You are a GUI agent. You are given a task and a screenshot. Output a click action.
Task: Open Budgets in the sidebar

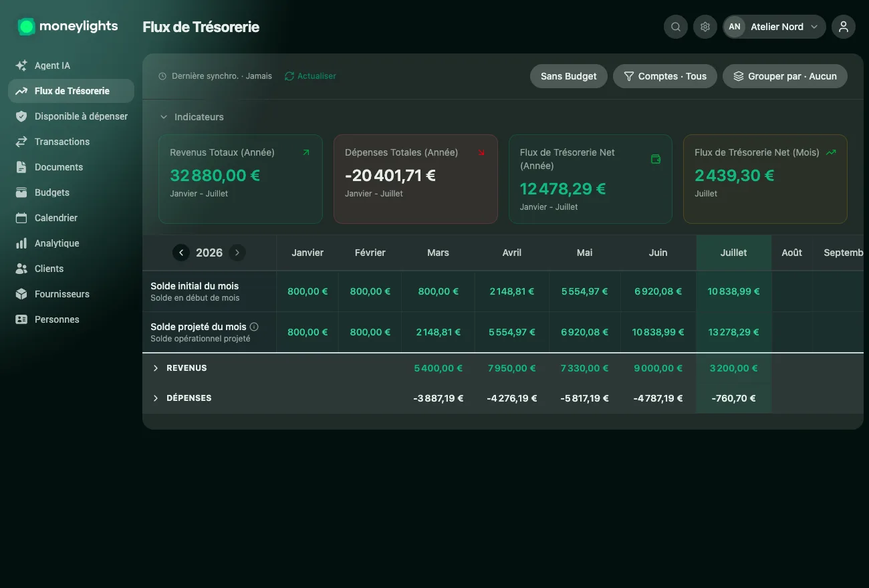pyautogui.click(x=71, y=192)
